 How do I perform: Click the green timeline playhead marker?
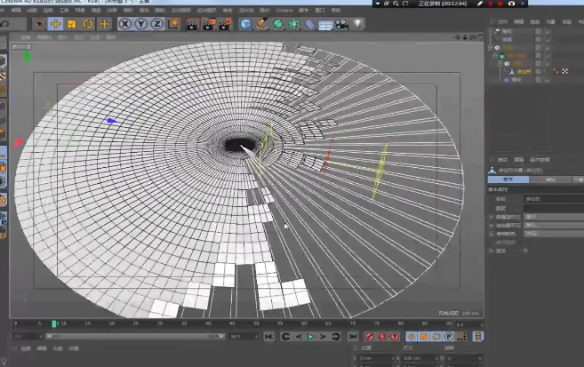click(54, 324)
